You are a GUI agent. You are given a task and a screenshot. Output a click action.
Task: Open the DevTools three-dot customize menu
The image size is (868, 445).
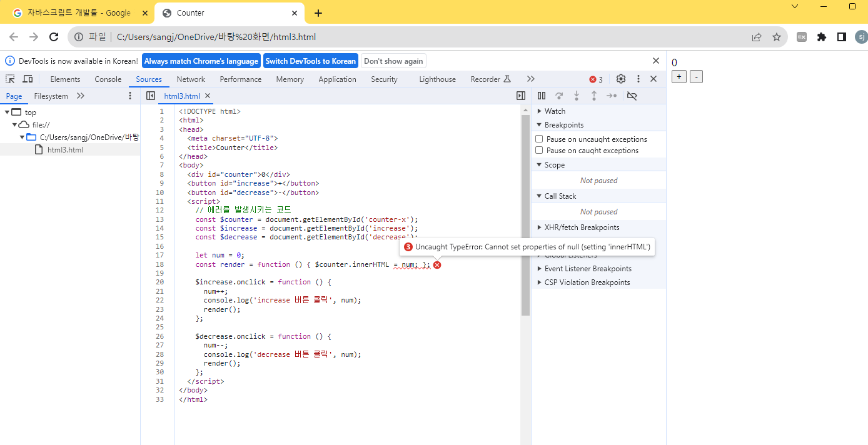pyautogui.click(x=638, y=79)
